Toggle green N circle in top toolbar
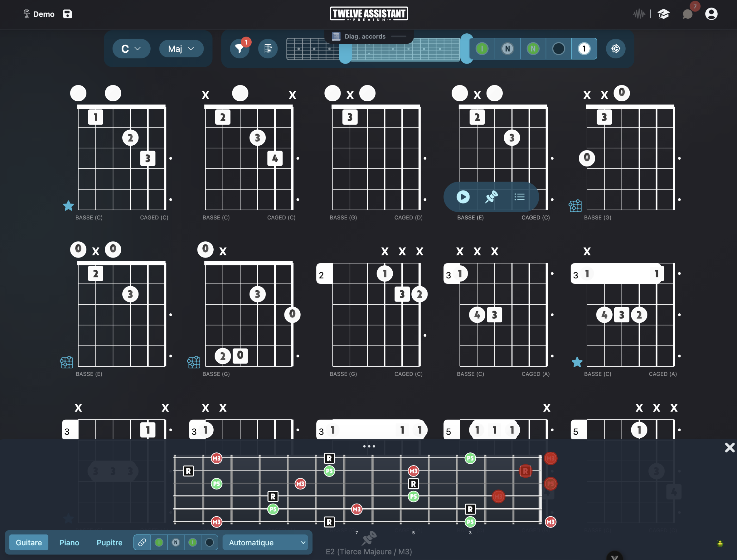Screen dimensions: 737x560 click(x=533, y=49)
